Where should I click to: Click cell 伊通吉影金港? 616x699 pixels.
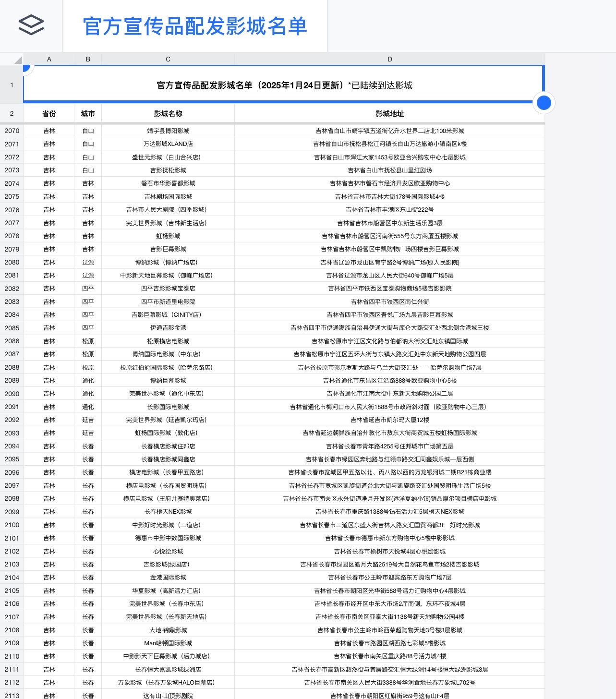(168, 327)
